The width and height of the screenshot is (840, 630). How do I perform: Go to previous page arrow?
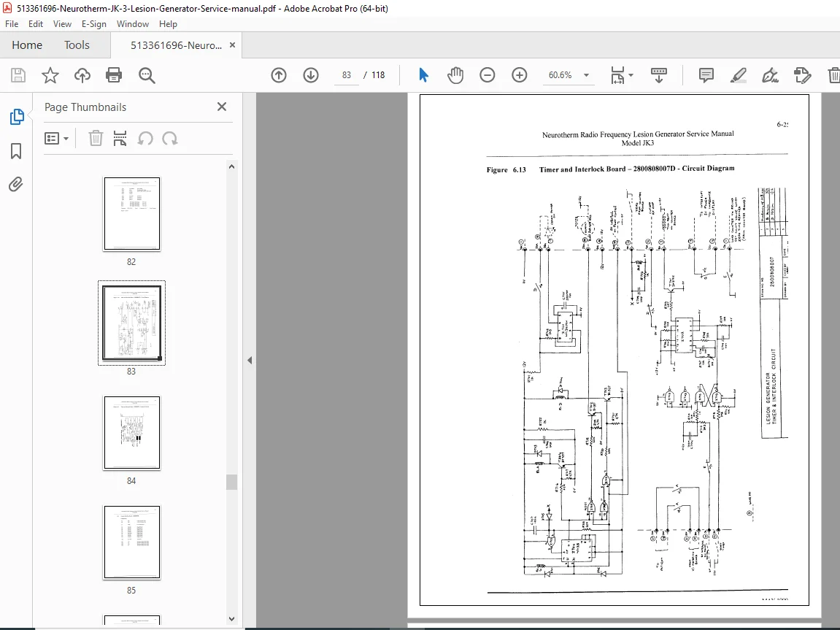click(279, 75)
